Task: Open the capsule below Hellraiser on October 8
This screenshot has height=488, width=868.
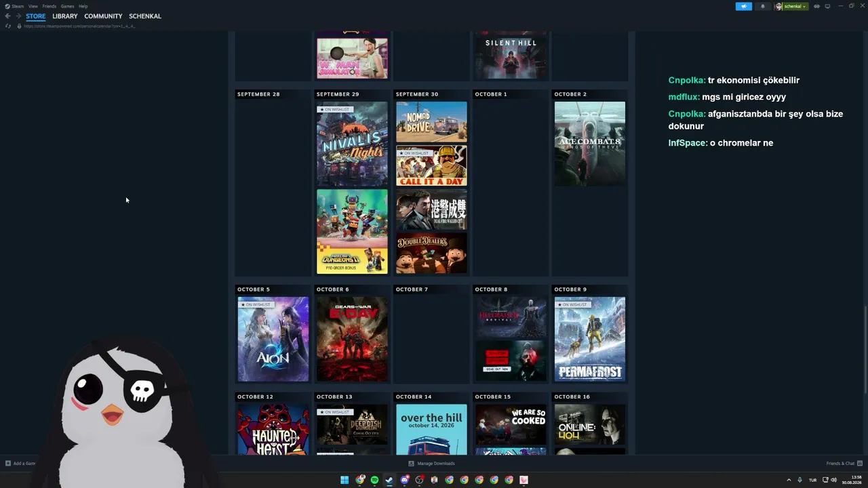Action: click(x=511, y=361)
